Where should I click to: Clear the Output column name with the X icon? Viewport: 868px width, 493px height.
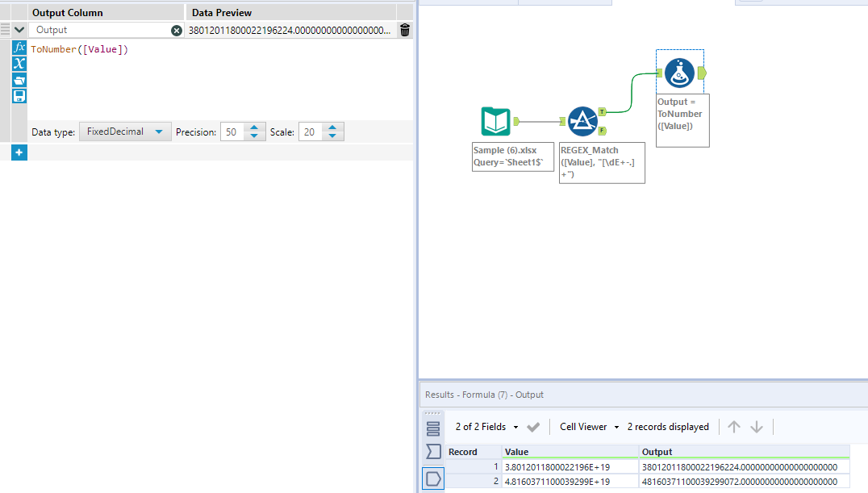coord(176,30)
